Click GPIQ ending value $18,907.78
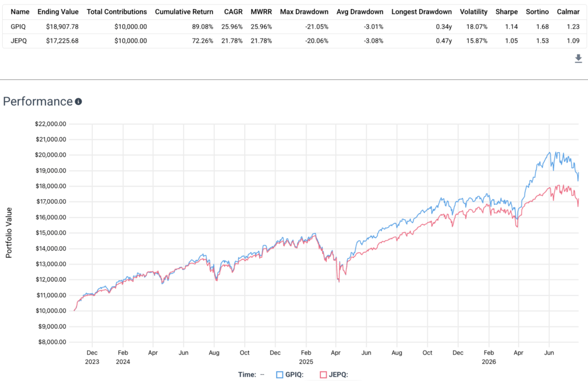 62,26
